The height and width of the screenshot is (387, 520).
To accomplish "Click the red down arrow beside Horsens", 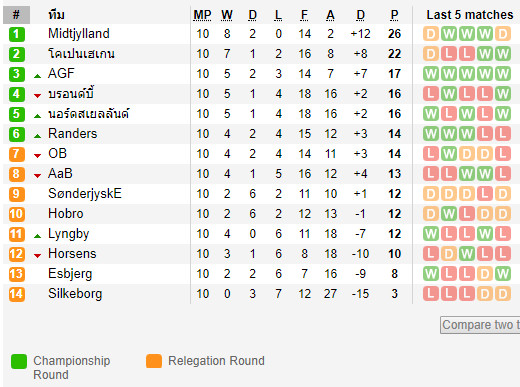I will coord(38,256).
